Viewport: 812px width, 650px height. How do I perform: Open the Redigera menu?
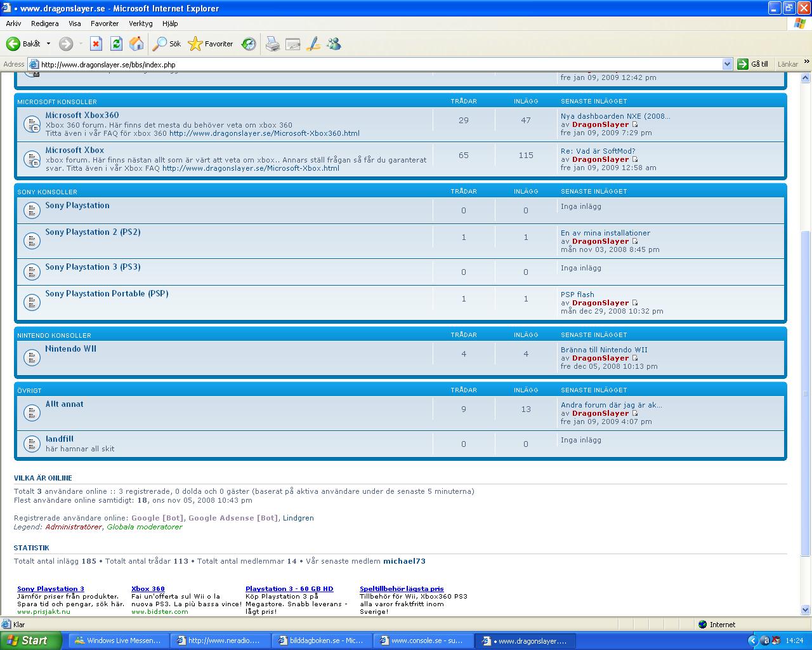[44, 23]
